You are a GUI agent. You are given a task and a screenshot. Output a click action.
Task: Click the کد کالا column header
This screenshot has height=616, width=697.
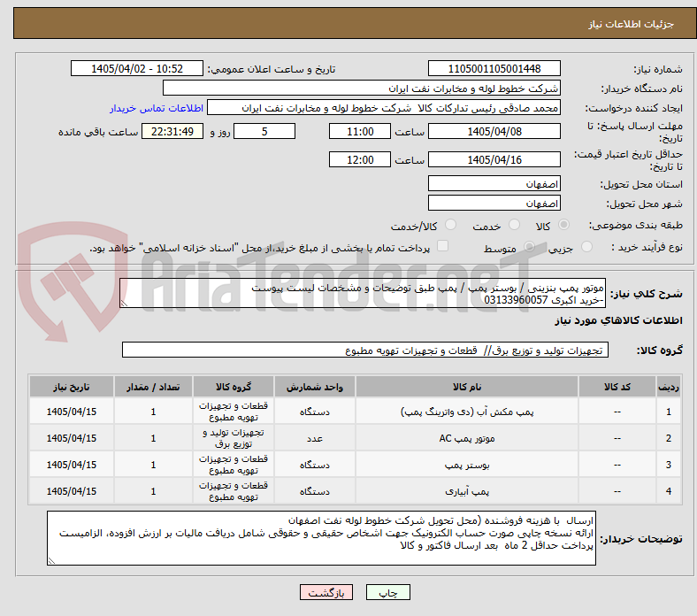617,387
